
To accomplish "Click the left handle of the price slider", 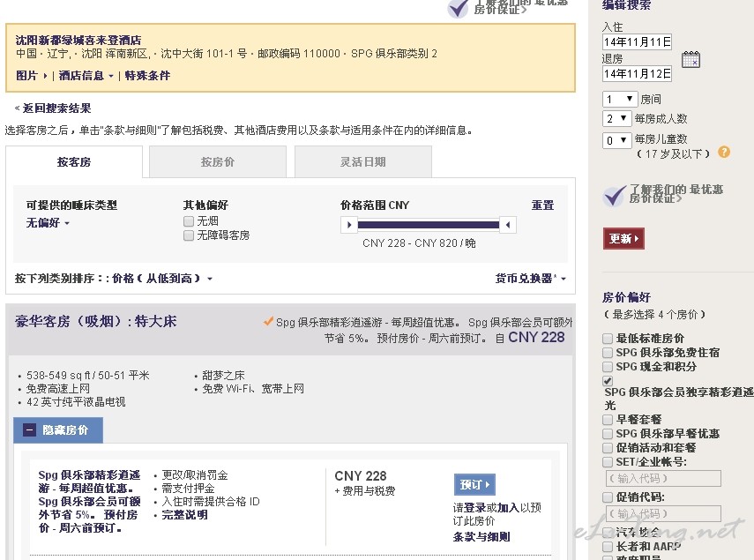I will [x=349, y=225].
